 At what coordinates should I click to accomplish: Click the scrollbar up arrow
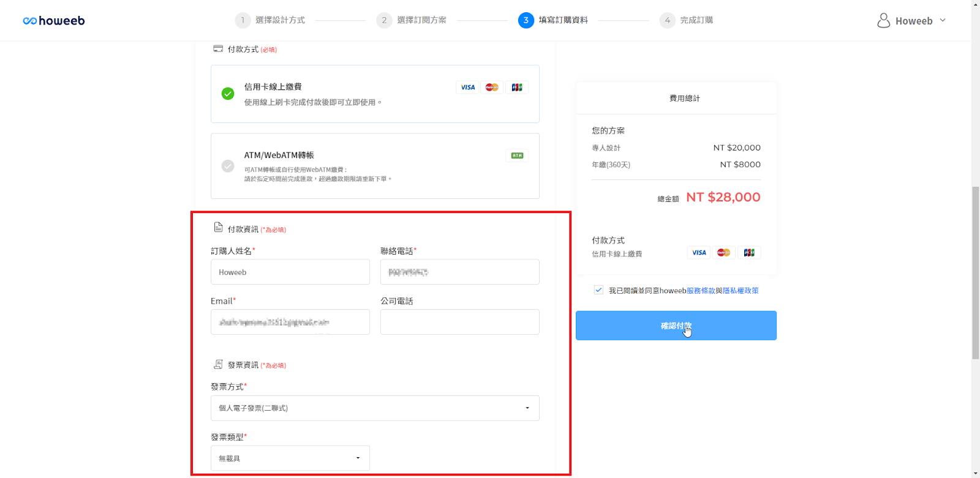click(x=975, y=4)
